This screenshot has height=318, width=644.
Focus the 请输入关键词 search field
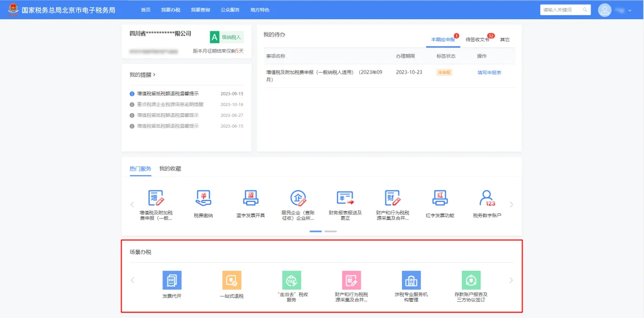click(565, 10)
